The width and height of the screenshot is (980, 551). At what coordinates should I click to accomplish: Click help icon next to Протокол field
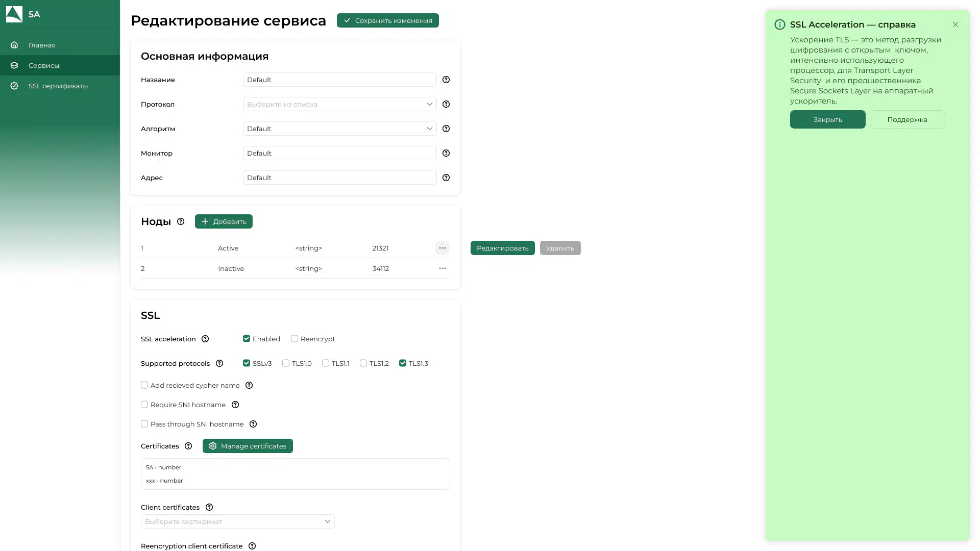click(446, 104)
